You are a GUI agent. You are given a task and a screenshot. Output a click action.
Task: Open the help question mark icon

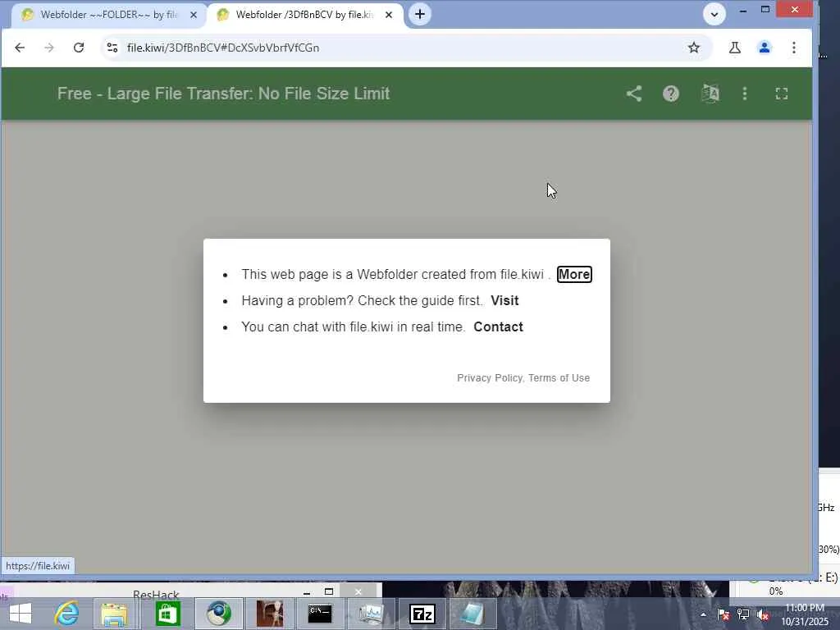point(671,94)
